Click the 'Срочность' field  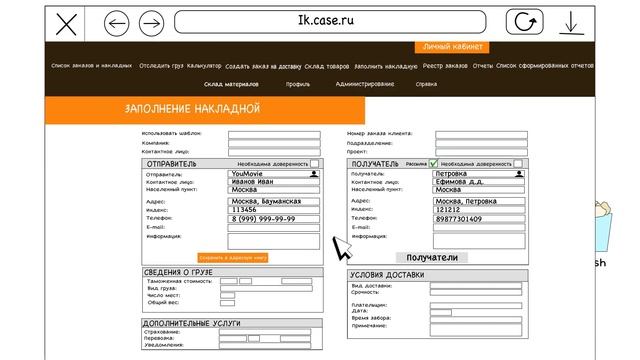point(476,293)
